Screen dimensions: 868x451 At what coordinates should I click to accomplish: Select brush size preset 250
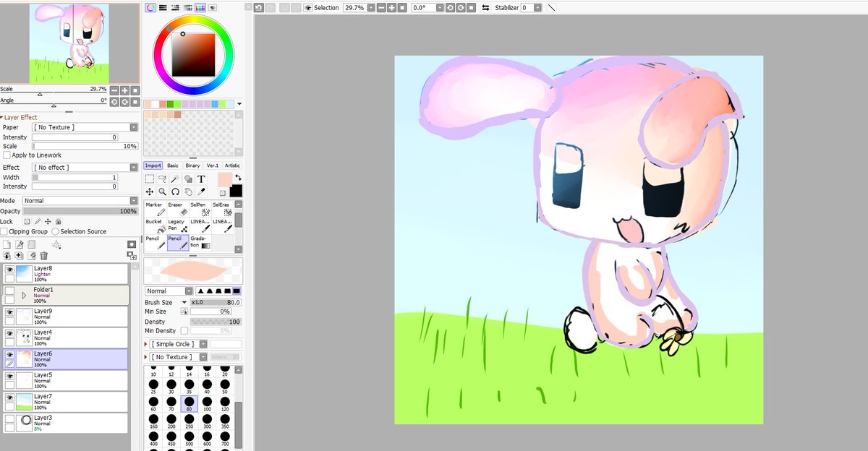coord(188,422)
